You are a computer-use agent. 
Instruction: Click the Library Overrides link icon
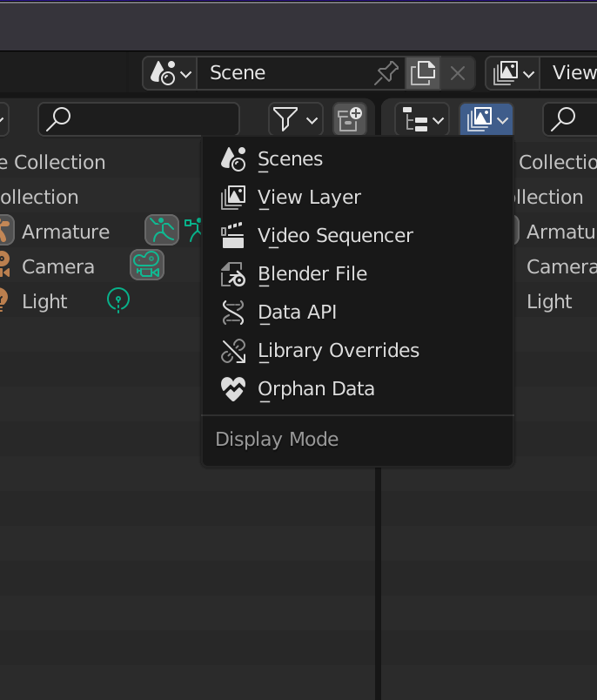click(x=233, y=351)
